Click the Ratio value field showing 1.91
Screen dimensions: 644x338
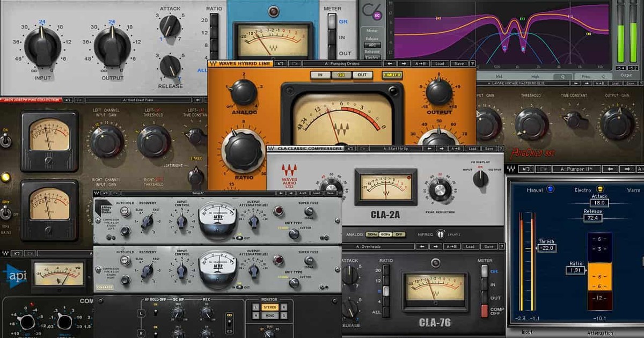(x=575, y=270)
